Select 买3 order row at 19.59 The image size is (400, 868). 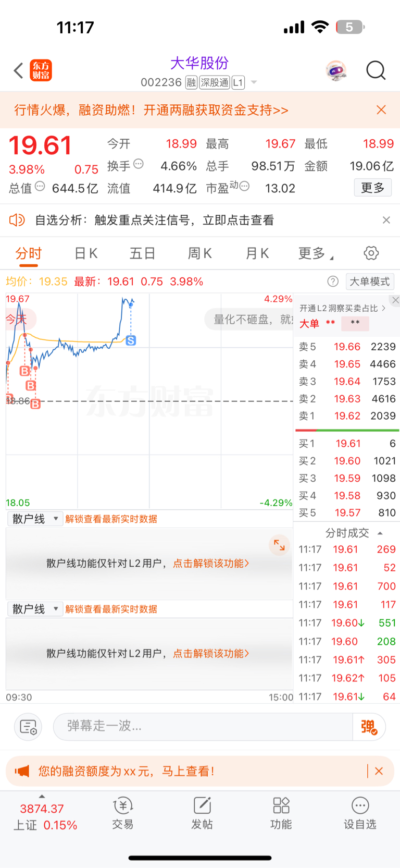347,478
